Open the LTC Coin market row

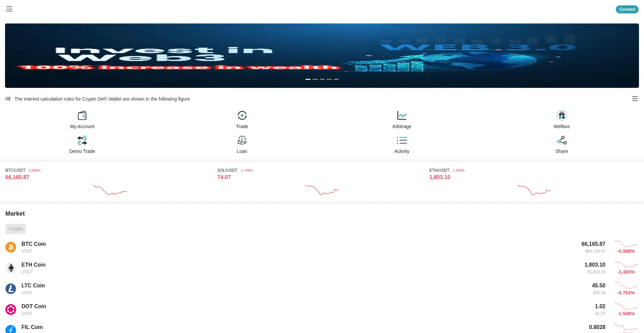click(x=322, y=289)
